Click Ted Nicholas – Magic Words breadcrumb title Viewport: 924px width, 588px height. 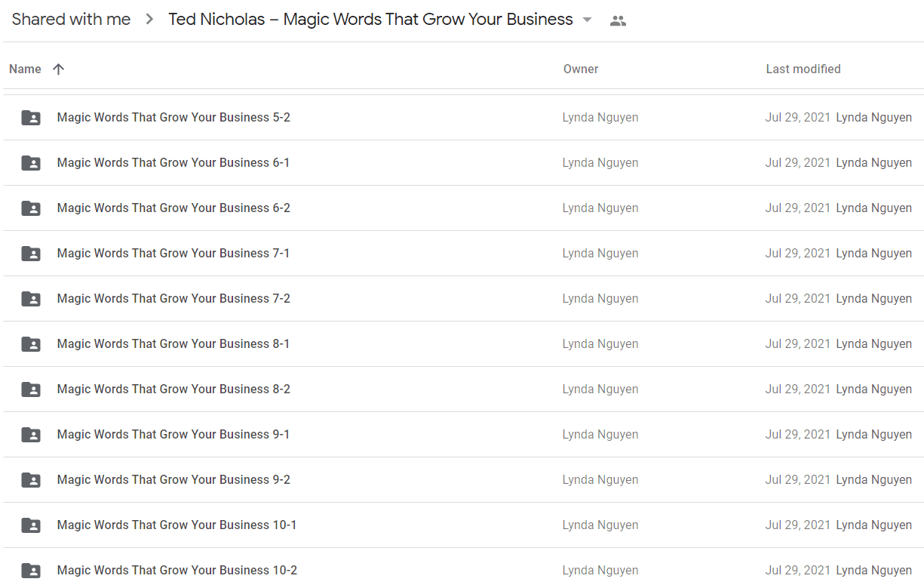370,20
